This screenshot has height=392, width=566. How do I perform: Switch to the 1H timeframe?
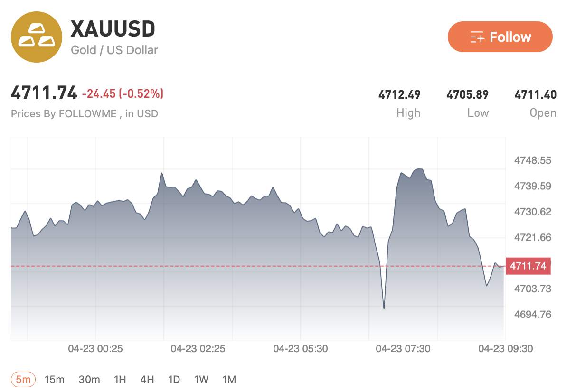coord(120,379)
